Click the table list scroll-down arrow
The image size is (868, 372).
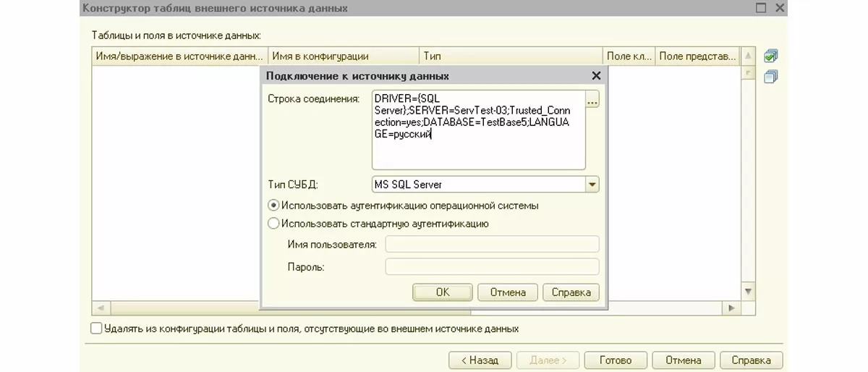[x=749, y=291]
